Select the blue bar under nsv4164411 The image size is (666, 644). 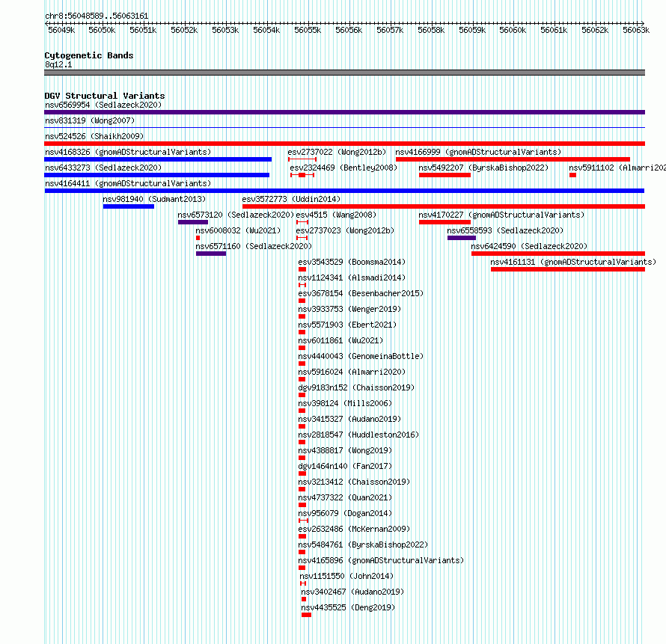pyautogui.click(x=344, y=191)
